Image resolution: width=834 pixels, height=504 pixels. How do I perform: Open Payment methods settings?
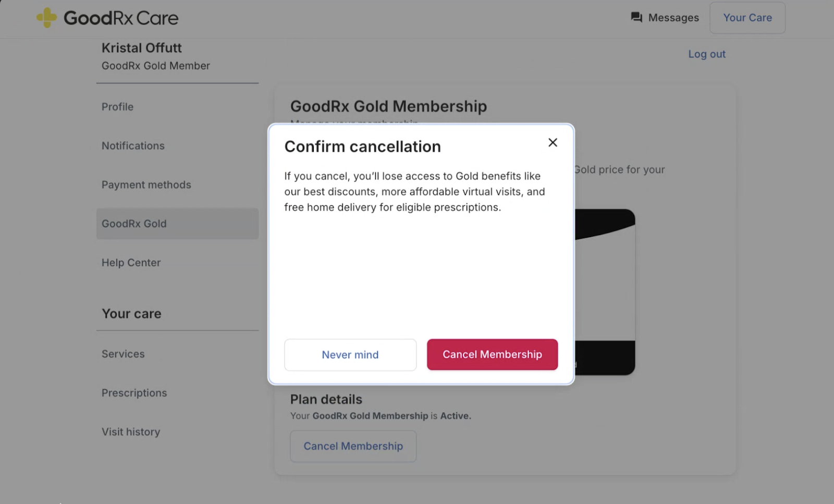(x=146, y=185)
